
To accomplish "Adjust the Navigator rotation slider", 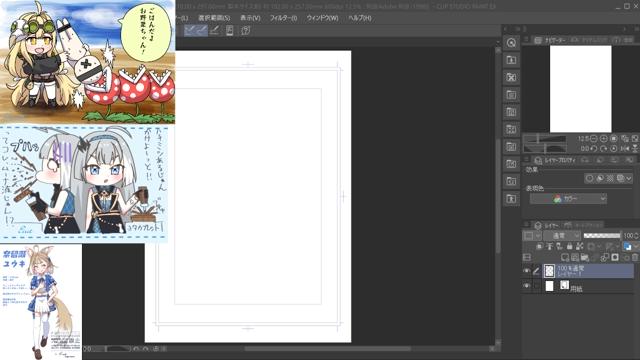I will (545, 149).
